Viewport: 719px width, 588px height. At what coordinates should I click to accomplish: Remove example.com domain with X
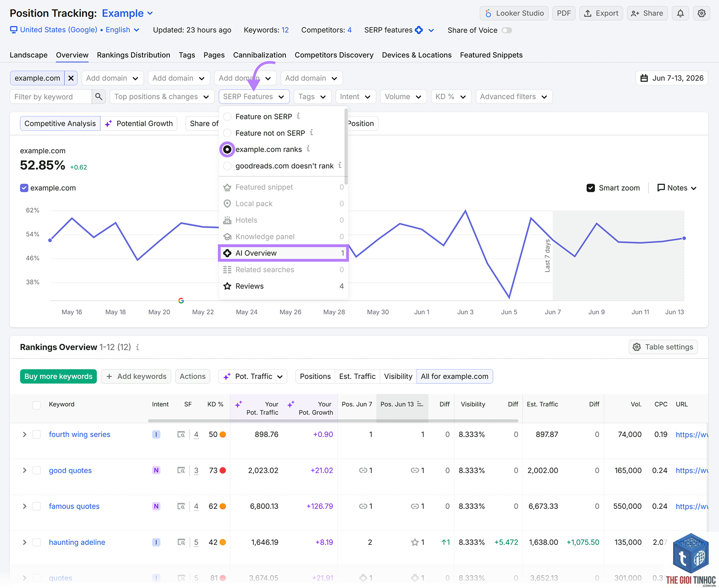(x=71, y=78)
